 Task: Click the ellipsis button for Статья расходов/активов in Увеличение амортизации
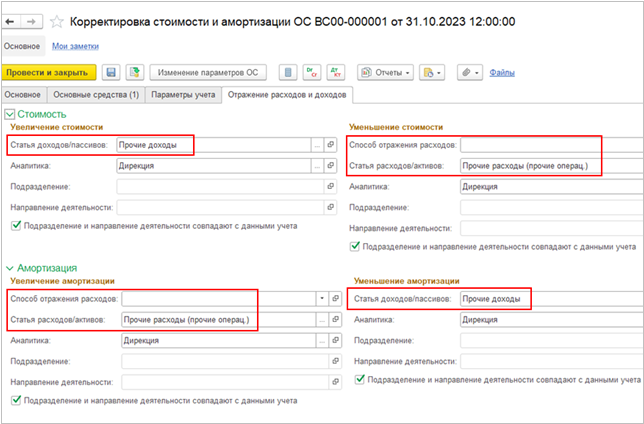coord(322,320)
